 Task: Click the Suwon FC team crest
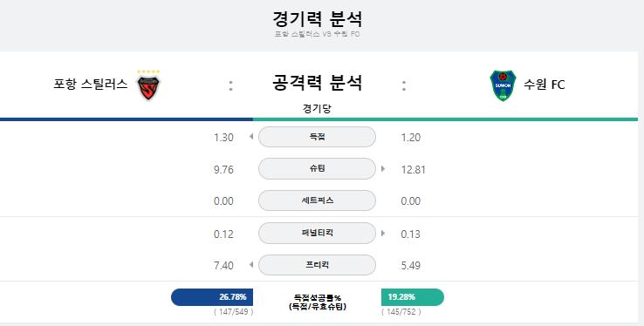click(x=503, y=85)
